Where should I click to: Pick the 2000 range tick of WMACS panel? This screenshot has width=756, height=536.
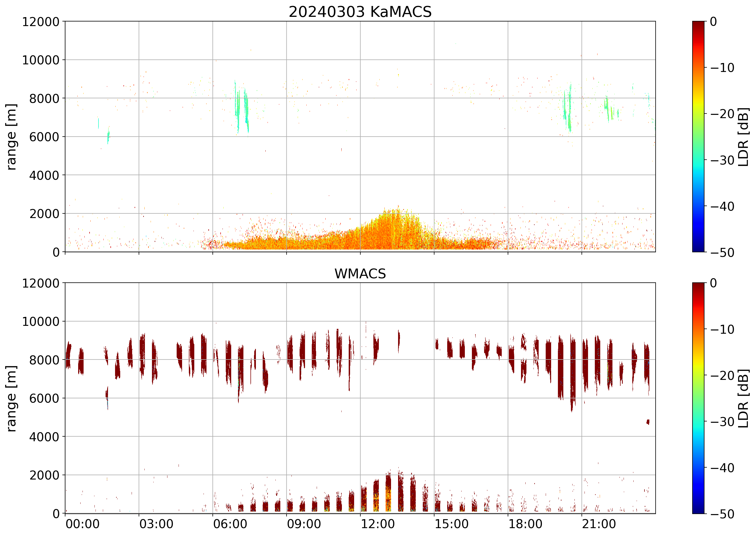coord(45,475)
